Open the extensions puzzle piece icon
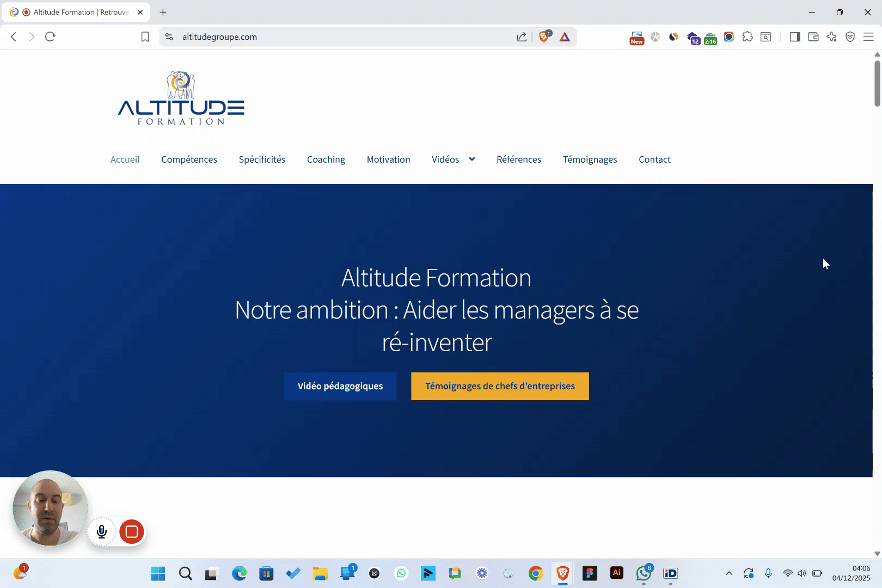Viewport: 882px width, 588px height. pyautogui.click(x=748, y=37)
